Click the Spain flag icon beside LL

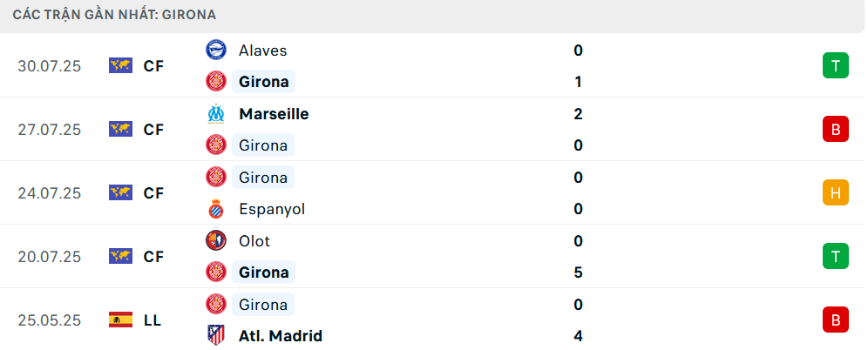pos(120,320)
